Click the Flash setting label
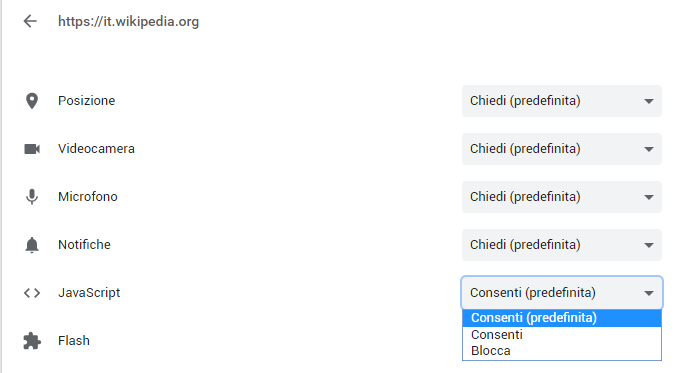 [x=74, y=340]
